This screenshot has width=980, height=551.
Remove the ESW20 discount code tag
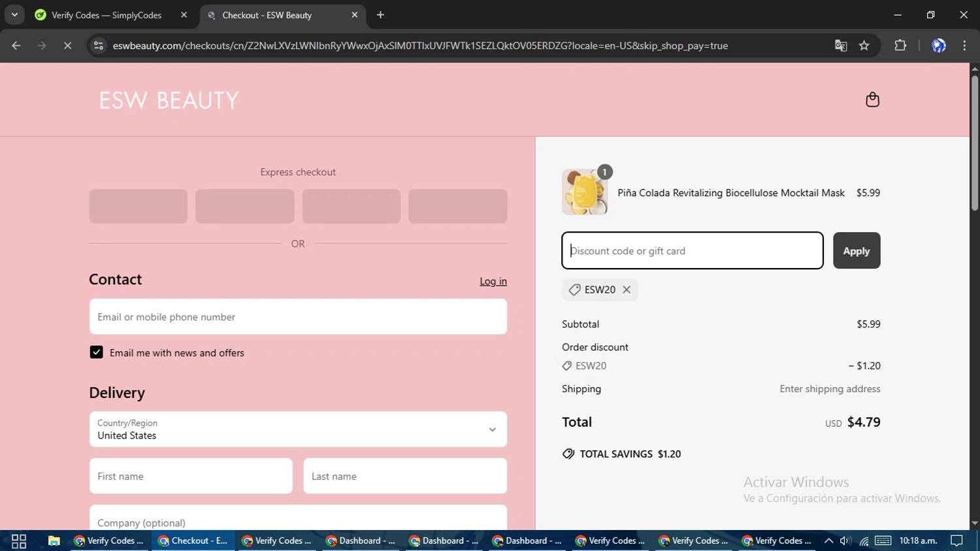tap(627, 290)
